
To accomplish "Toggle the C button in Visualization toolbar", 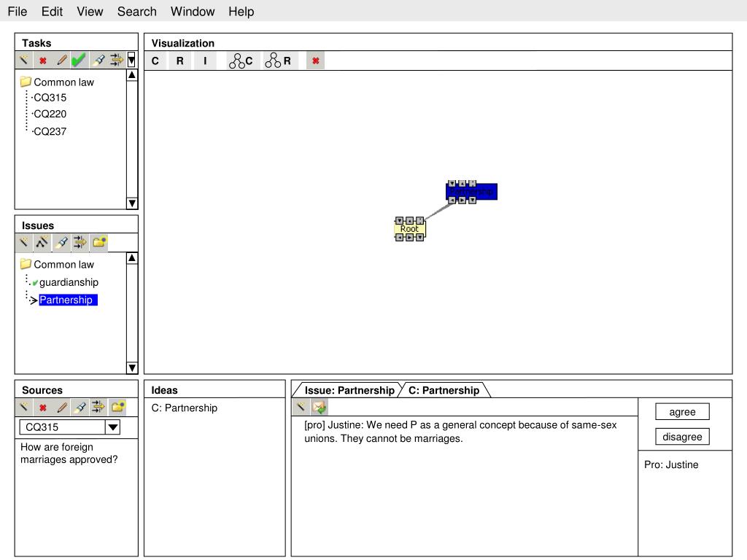I will tap(155, 61).
